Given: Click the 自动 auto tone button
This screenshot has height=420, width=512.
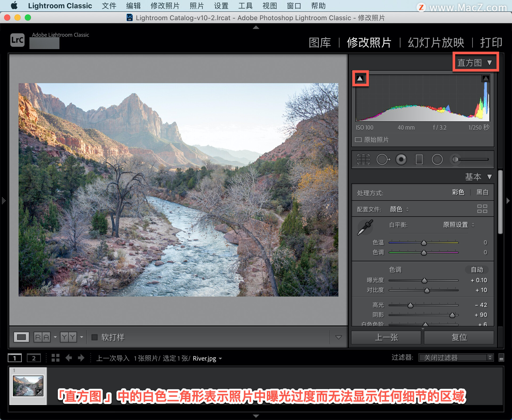Looking at the screenshot, I should click(x=477, y=270).
